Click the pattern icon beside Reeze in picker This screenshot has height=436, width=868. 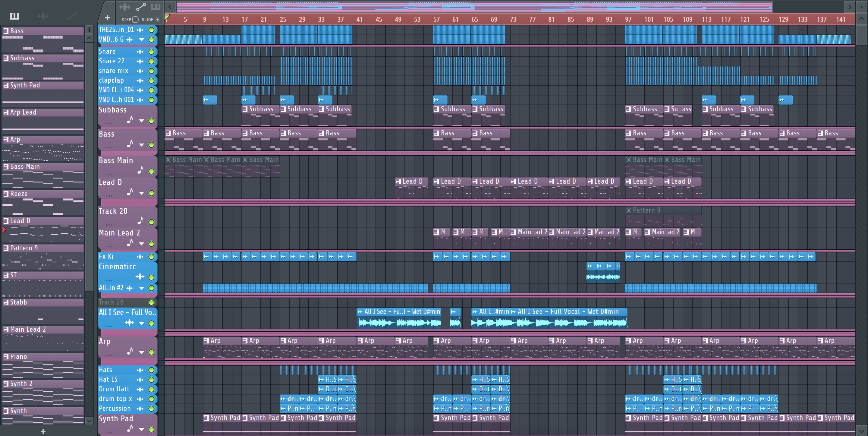coord(6,194)
